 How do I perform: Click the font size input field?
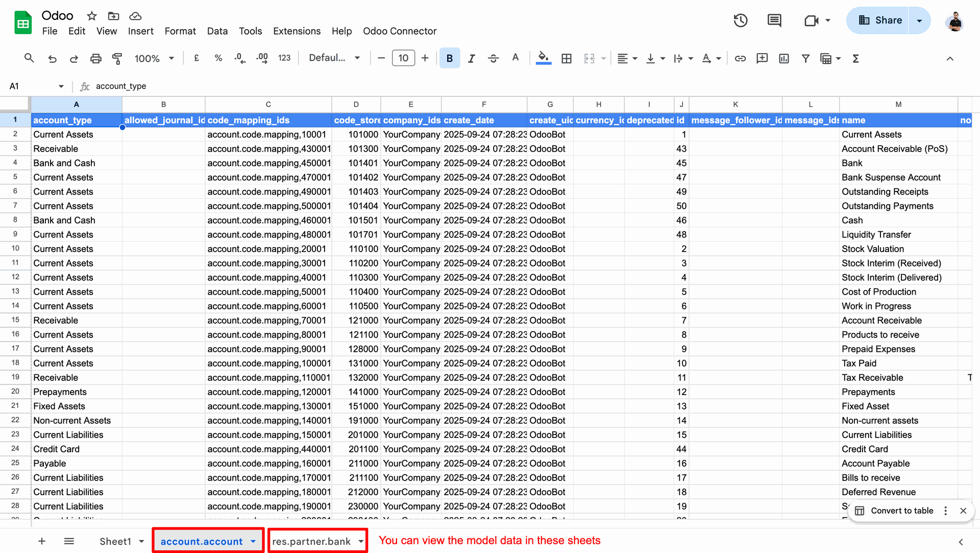(403, 58)
